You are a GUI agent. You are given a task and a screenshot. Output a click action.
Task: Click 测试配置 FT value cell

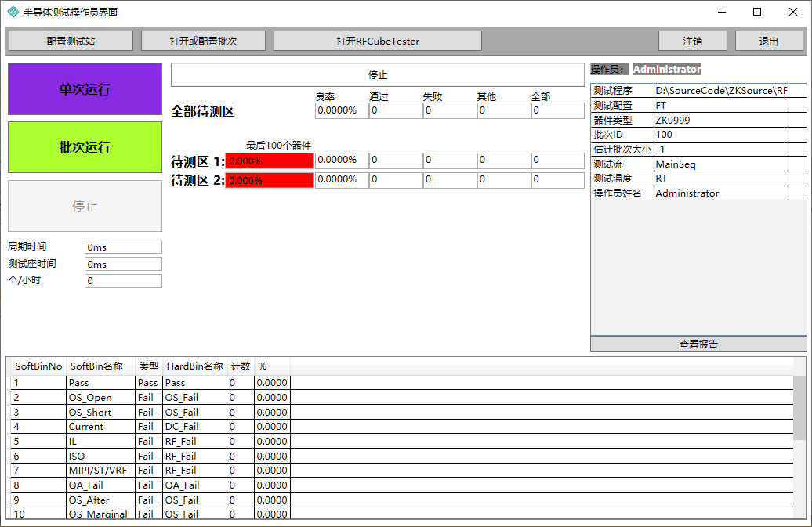[x=721, y=106]
